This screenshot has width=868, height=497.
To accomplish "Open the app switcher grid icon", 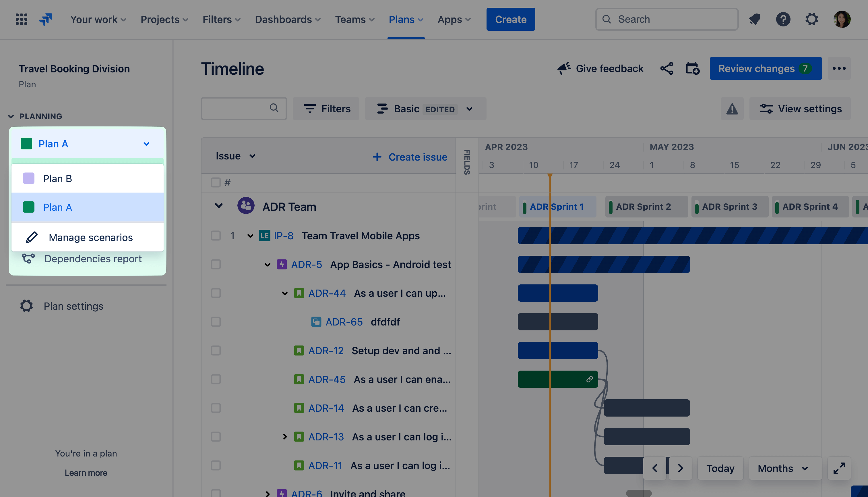I will [x=21, y=20].
